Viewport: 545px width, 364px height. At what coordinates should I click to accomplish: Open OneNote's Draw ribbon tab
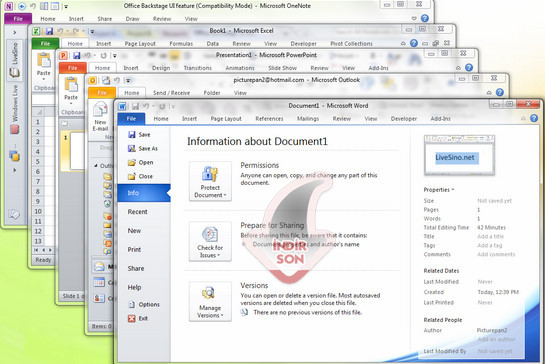point(132,19)
